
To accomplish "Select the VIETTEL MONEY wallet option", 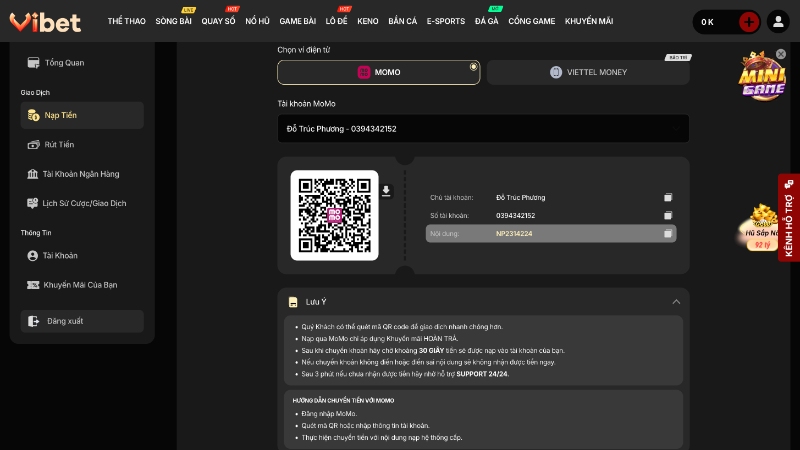I will click(x=588, y=72).
